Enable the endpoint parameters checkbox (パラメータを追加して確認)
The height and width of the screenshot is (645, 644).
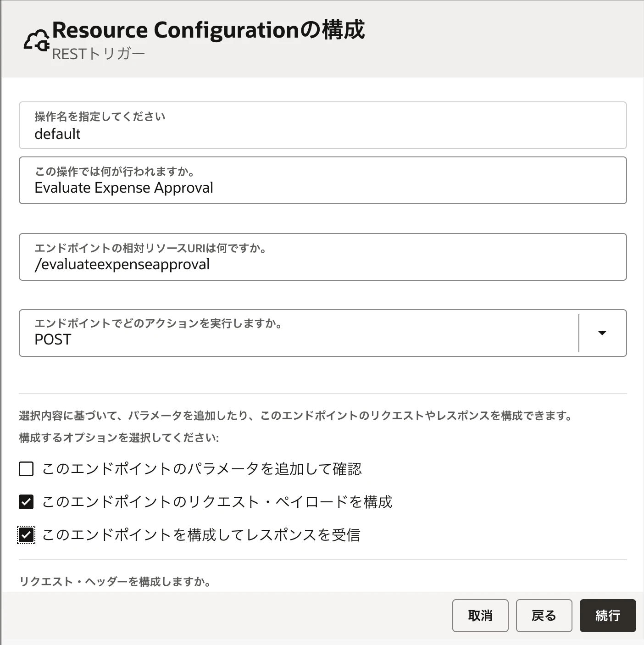pyautogui.click(x=26, y=469)
